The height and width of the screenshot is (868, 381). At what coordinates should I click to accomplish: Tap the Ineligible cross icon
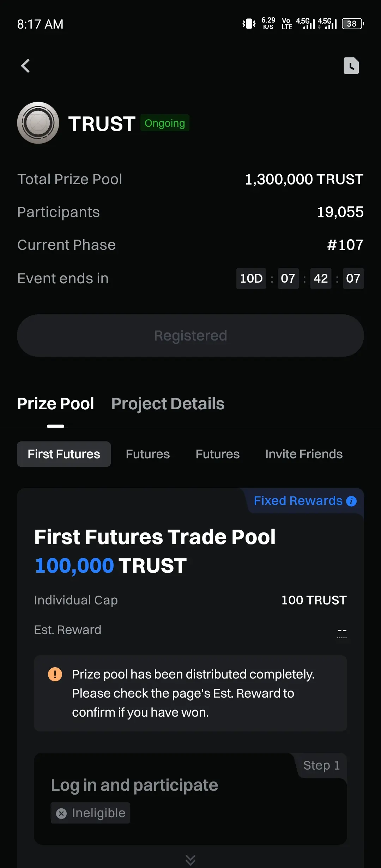(61, 813)
